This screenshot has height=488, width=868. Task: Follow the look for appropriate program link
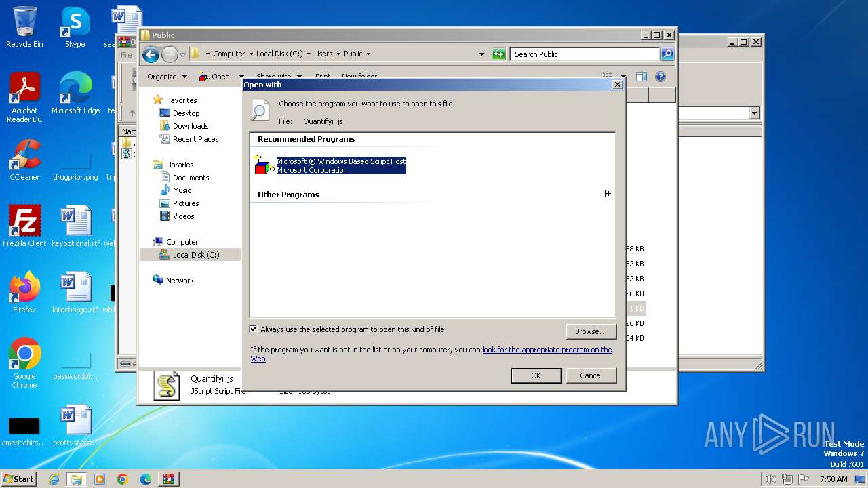coord(547,350)
